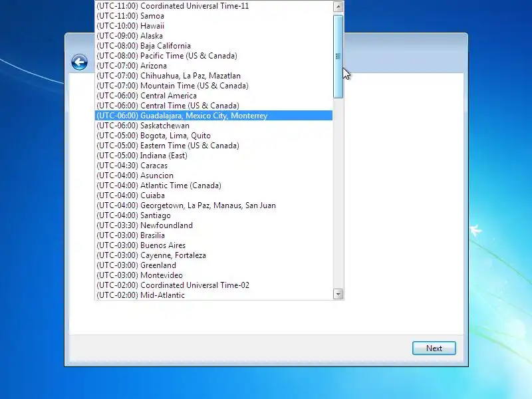Viewport: 532px width, 399px height.
Task: Click the scrollbar up arrow of time zone list
Action: click(338, 7)
